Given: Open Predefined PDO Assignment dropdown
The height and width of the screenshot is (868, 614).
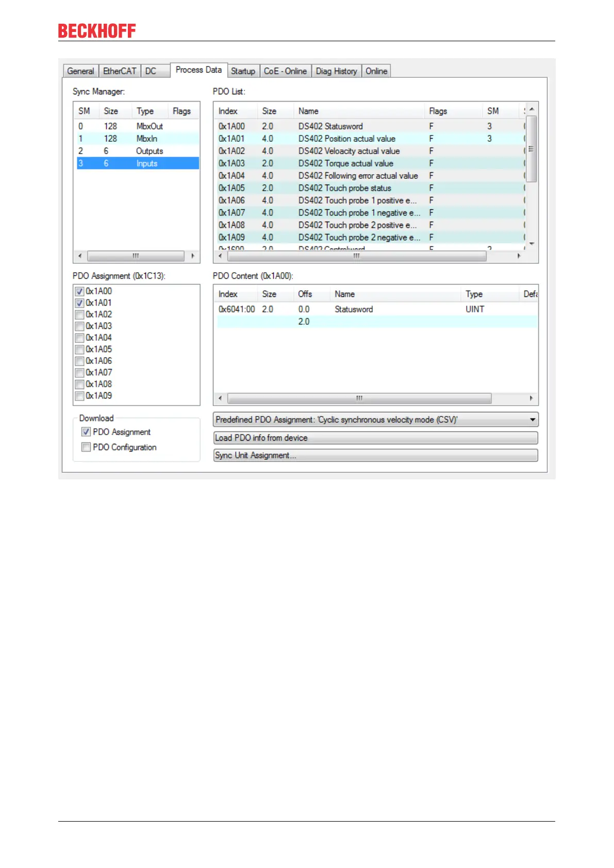Looking at the screenshot, I should 533,420.
